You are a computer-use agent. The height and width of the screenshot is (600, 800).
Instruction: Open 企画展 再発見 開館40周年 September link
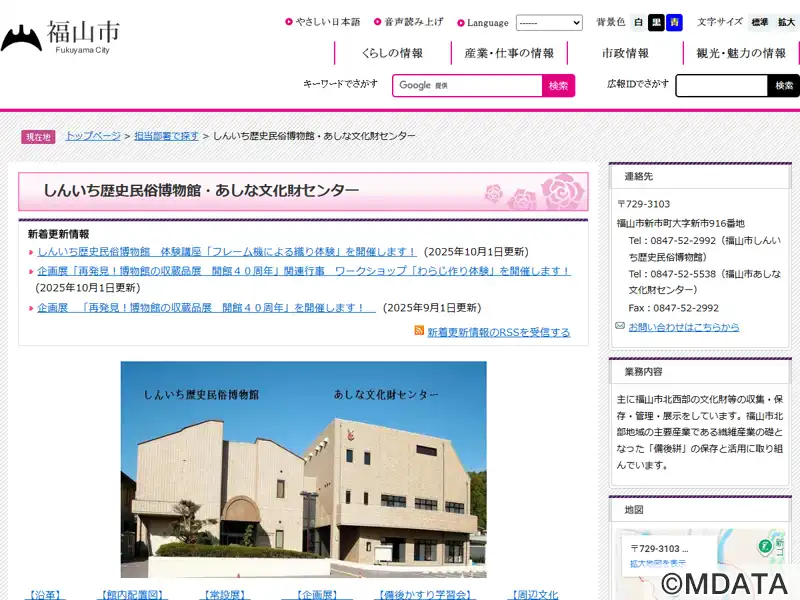click(206, 308)
